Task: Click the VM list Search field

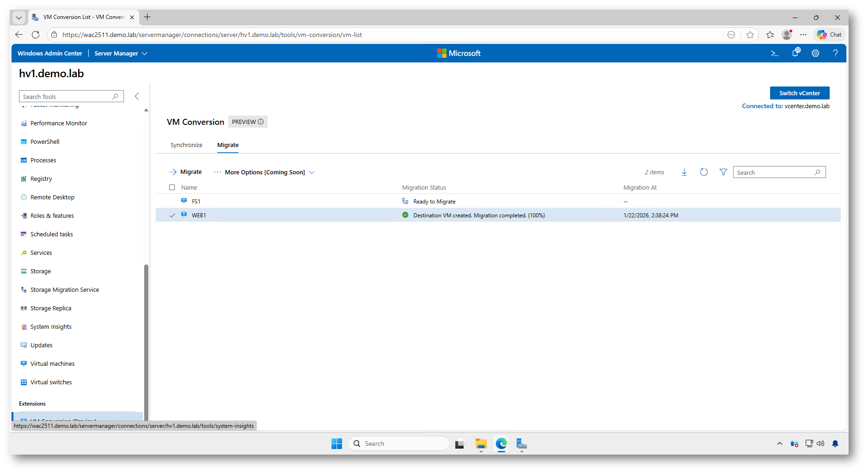Action: (x=774, y=172)
